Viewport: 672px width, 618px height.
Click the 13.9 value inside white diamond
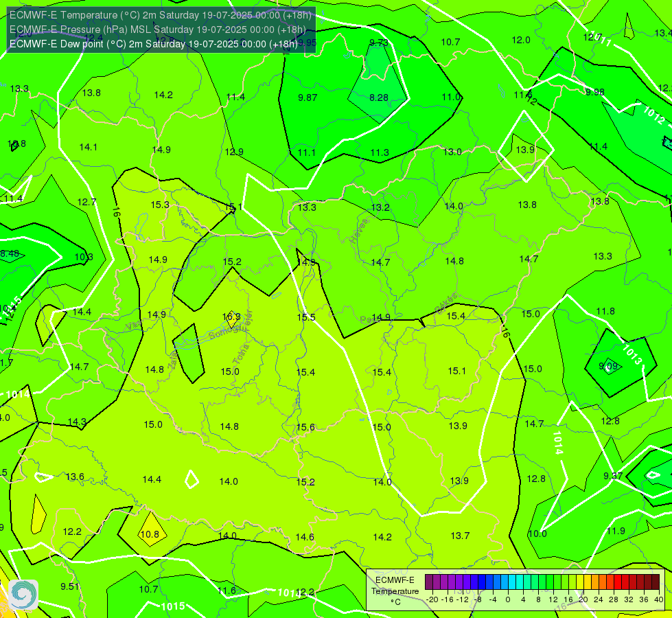525,150
